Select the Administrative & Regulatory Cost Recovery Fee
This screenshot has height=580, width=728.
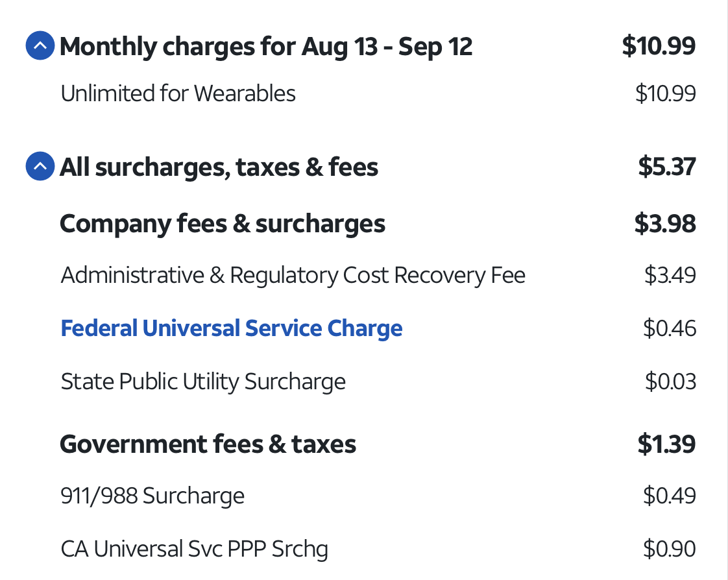tap(293, 276)
